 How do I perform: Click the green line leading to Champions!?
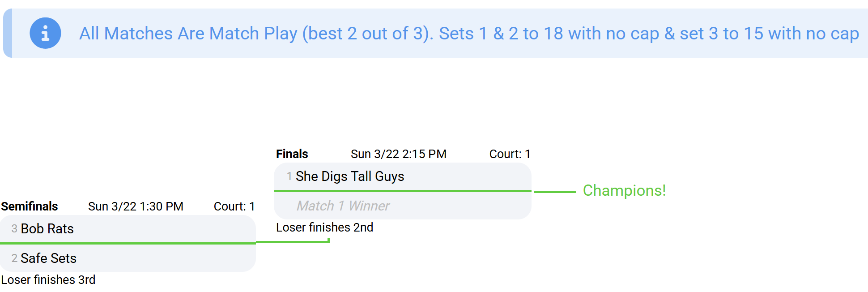(x=555, y=192)
